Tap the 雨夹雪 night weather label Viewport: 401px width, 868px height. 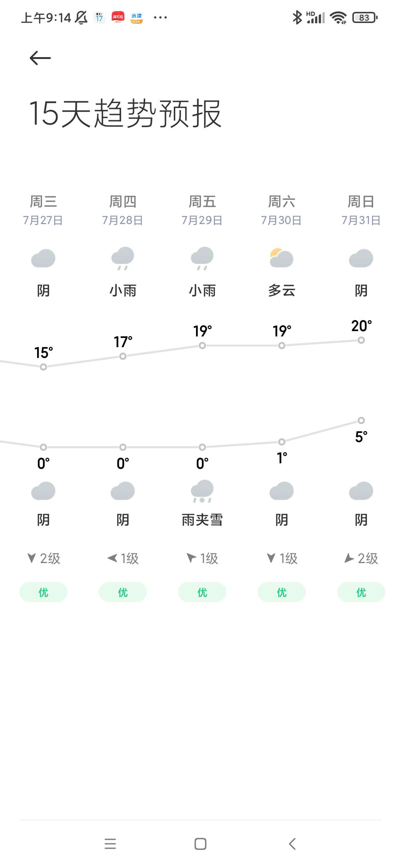(x=202, y=520)
